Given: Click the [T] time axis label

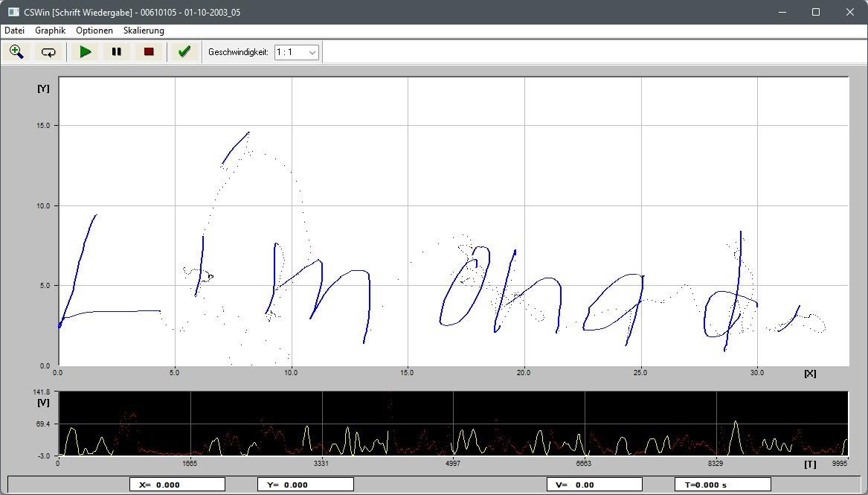Looking at the screenshot, I should click(810, 464).
